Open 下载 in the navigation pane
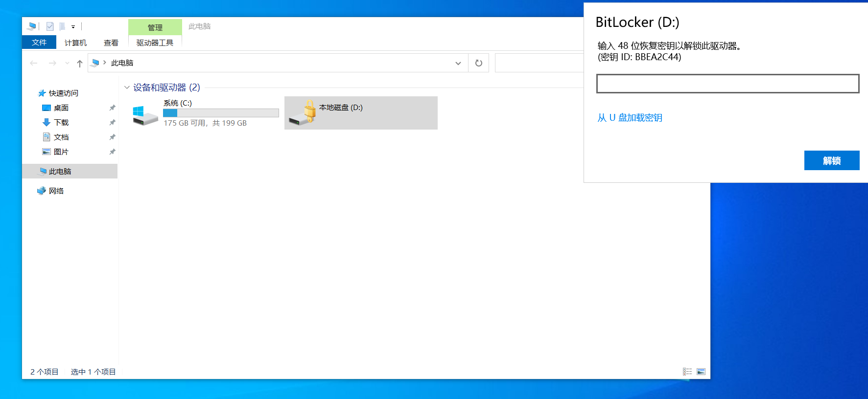Viewport: 868px width, 399px height. [x=61, y=122]
